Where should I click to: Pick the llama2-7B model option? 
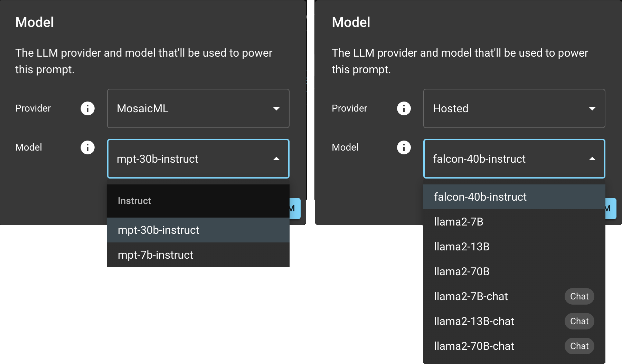coord(514,222)
